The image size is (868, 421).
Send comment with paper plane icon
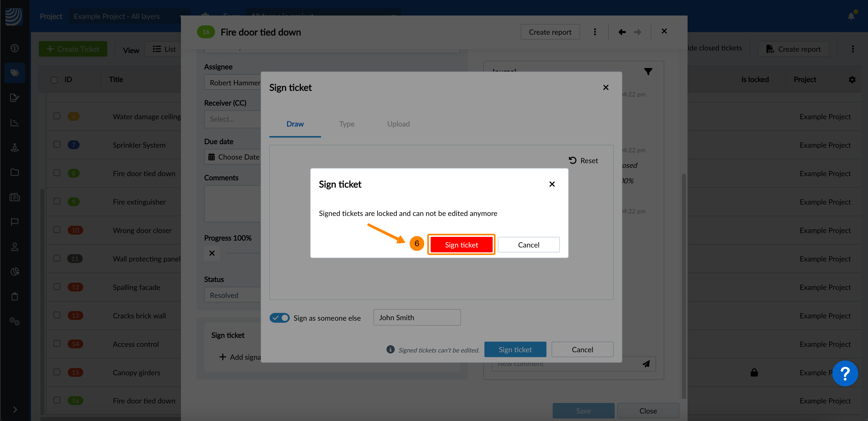(x=646, y=364)
